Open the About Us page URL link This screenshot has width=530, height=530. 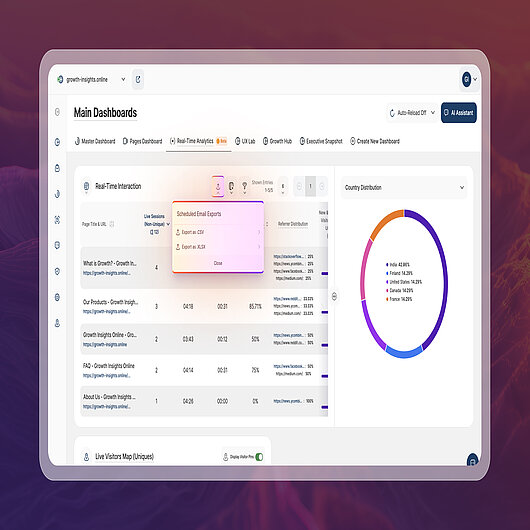tap(107, 407)
